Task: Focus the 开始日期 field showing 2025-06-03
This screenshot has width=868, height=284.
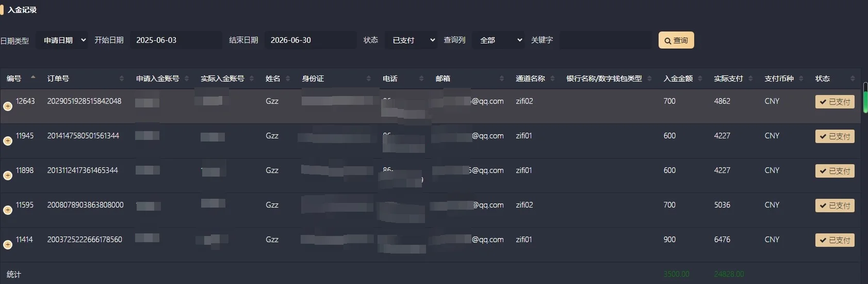Action: tap(176, 40)
